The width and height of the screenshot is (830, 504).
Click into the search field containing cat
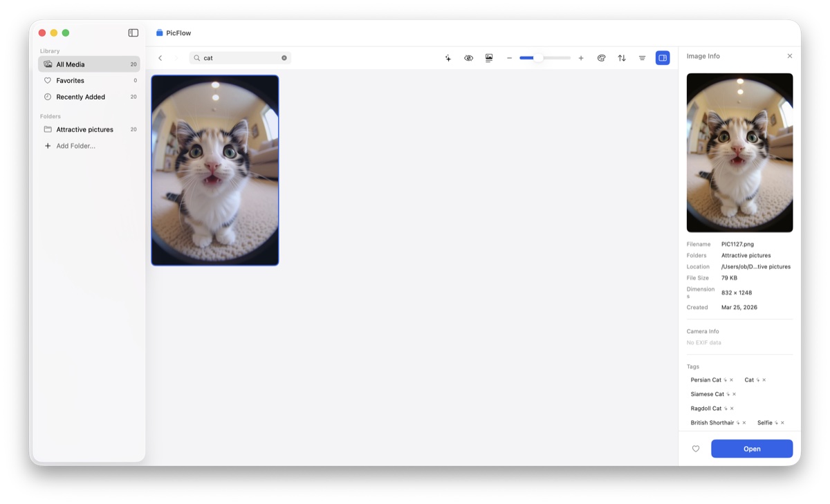coord(240,58)
